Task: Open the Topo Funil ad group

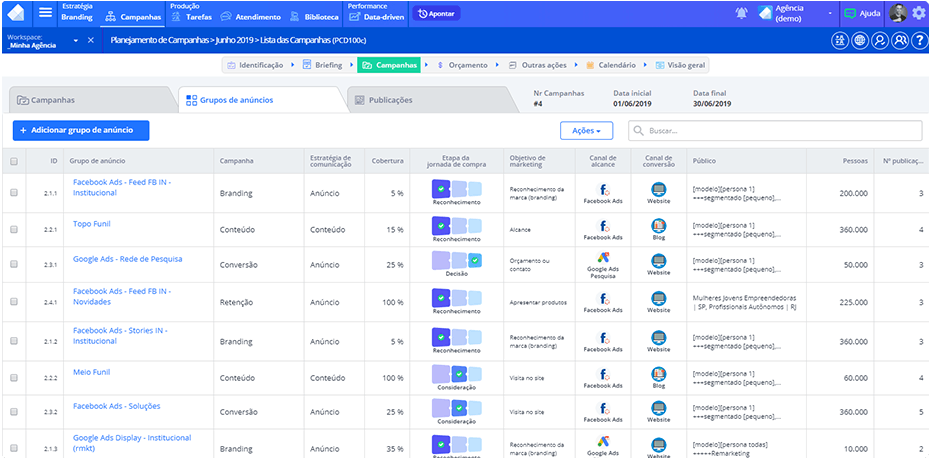Action: coord(91,224)
